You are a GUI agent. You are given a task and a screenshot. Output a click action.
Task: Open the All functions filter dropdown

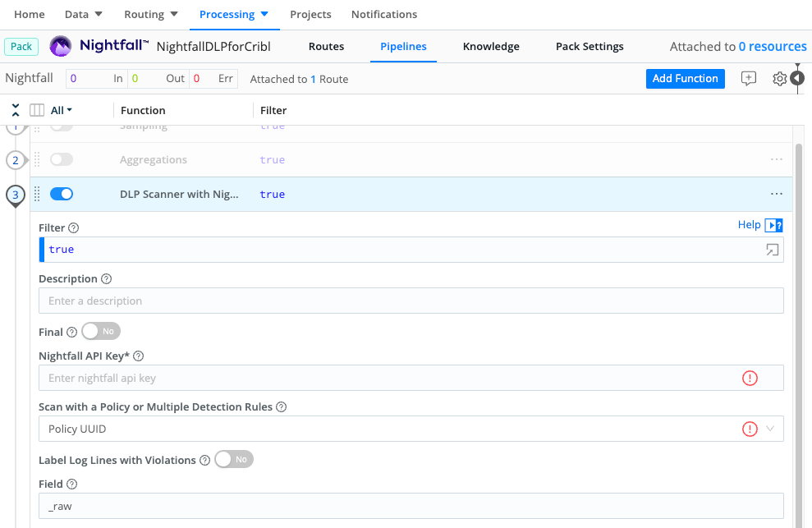62,110
